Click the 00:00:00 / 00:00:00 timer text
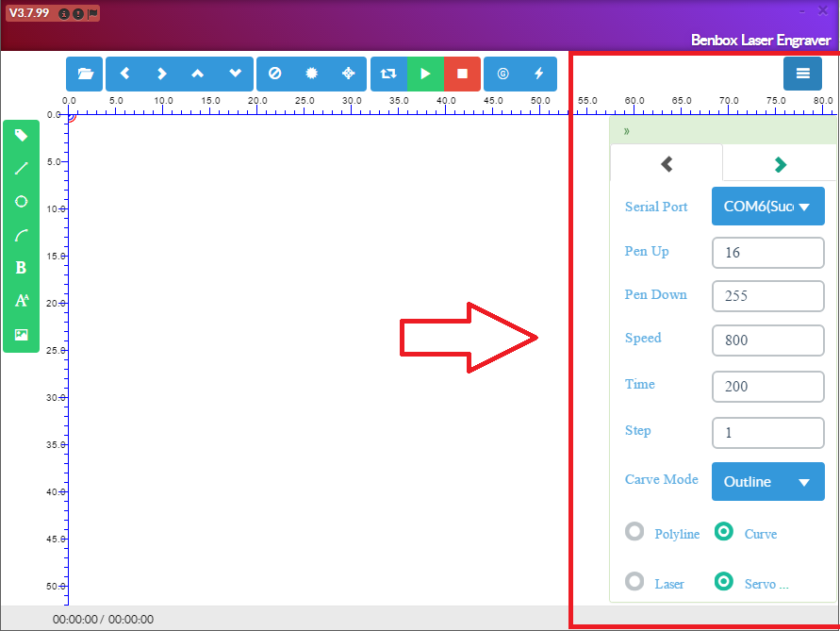The width and height of the screenshot is (840, 631). click(103, 620)
